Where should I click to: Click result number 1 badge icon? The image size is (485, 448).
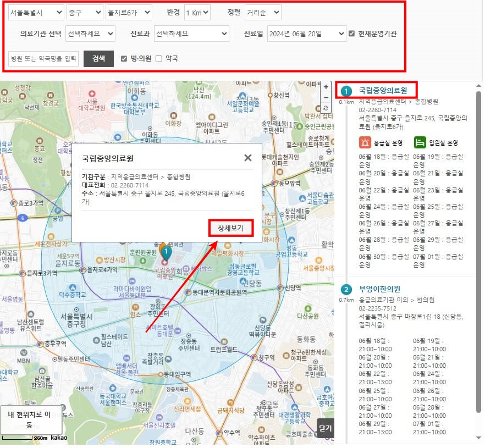pyautogui.click(x=346, y=91)
